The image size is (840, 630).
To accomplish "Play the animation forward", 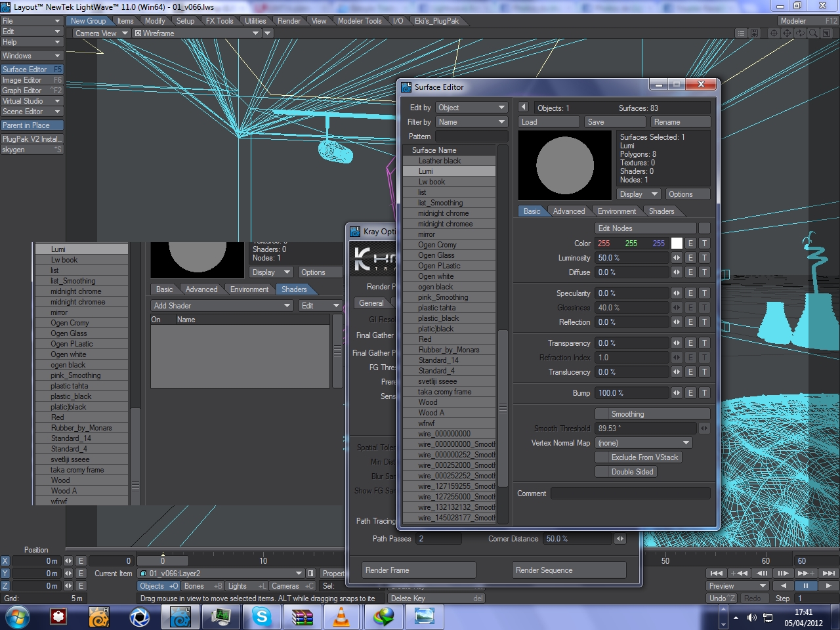I will pyautogui.click(x=828, y=585).
